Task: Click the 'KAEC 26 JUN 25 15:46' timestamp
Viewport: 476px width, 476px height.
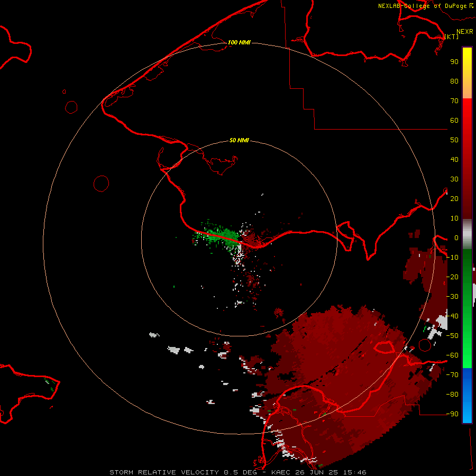Action: coord(319,472)
